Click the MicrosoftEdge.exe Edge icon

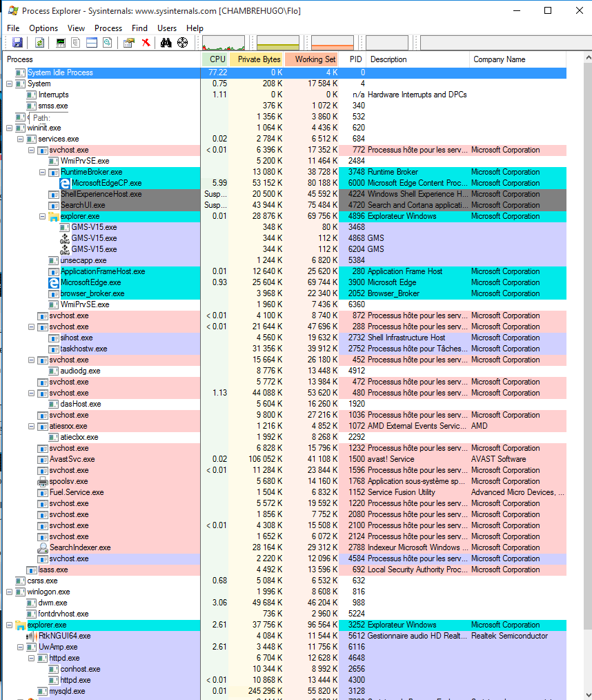[54, 282]
